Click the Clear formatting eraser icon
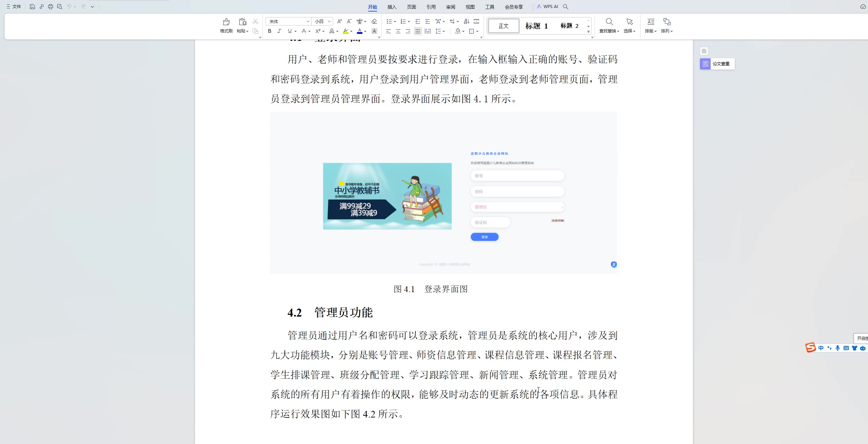Image resolution: width=868 pixels, height=444 pixels. tap(374, 21)
